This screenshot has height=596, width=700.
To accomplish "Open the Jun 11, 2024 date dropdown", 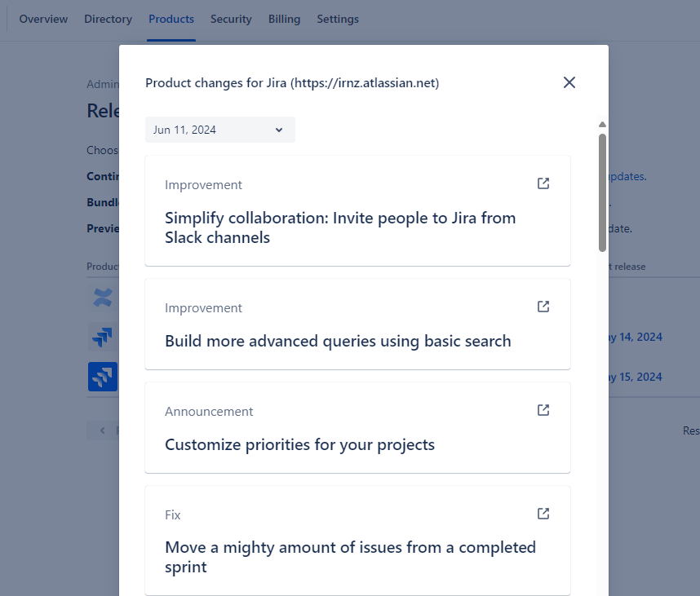I will [220, 130].
